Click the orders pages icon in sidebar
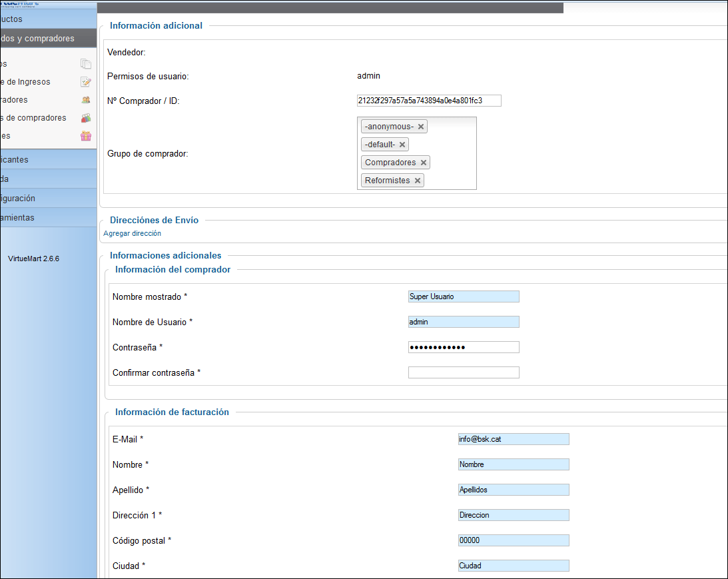The image size is (728, 579). [x=85, y=63]
